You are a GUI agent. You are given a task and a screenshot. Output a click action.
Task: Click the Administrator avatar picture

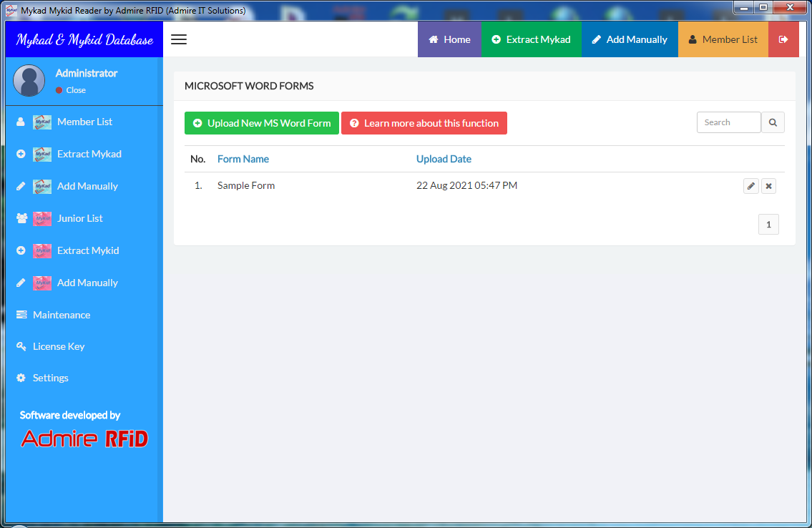tap(29, 81)
